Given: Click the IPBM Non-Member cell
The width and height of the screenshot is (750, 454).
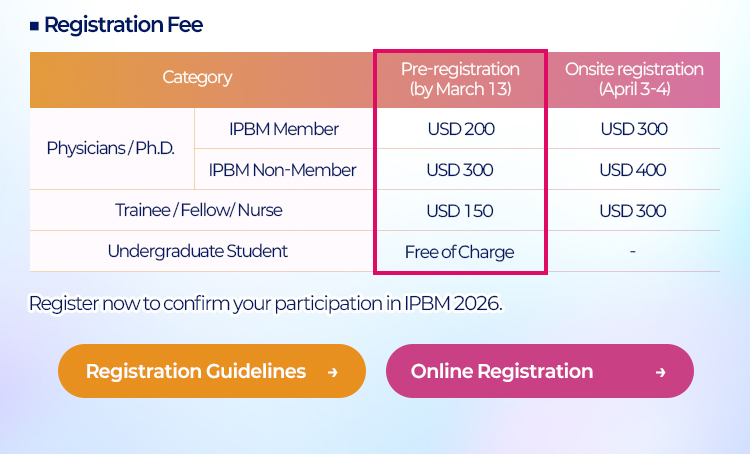Looking at the screenshot, I should point(282,170).
